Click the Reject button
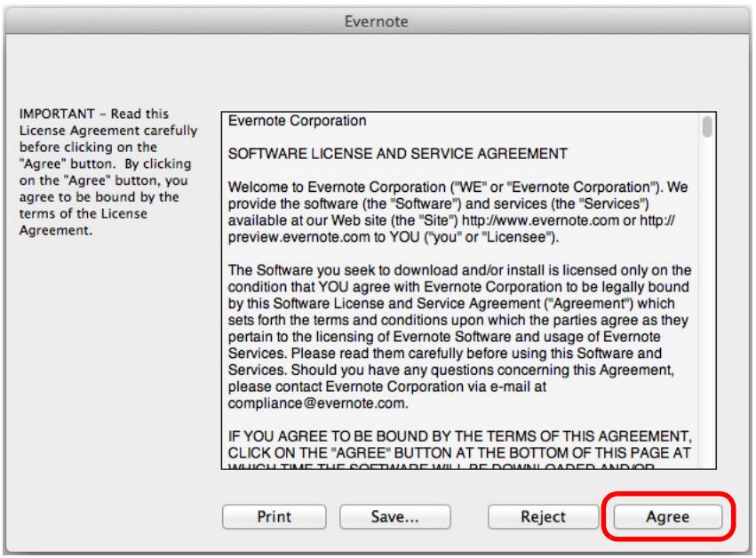Screen dimensions: 756x558 coord(543,516)
